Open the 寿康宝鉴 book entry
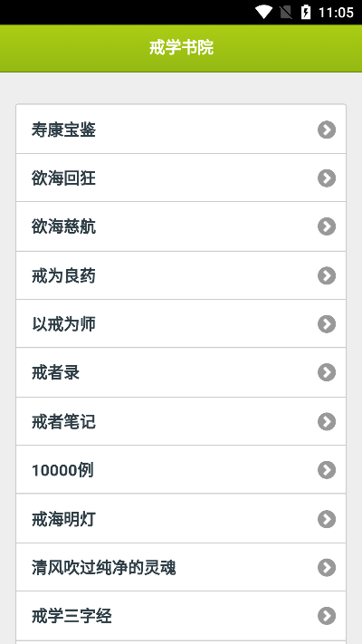The width and height of the screenshot is (362, 644). tap(181, 130)
